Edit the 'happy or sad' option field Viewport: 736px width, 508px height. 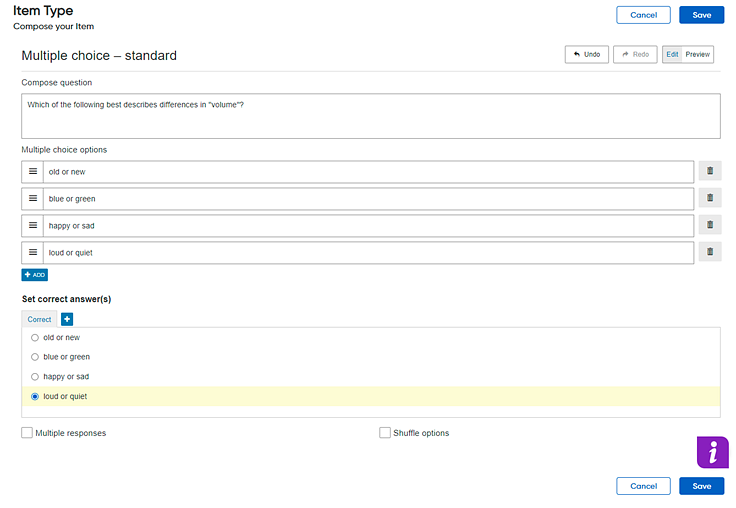368,226
